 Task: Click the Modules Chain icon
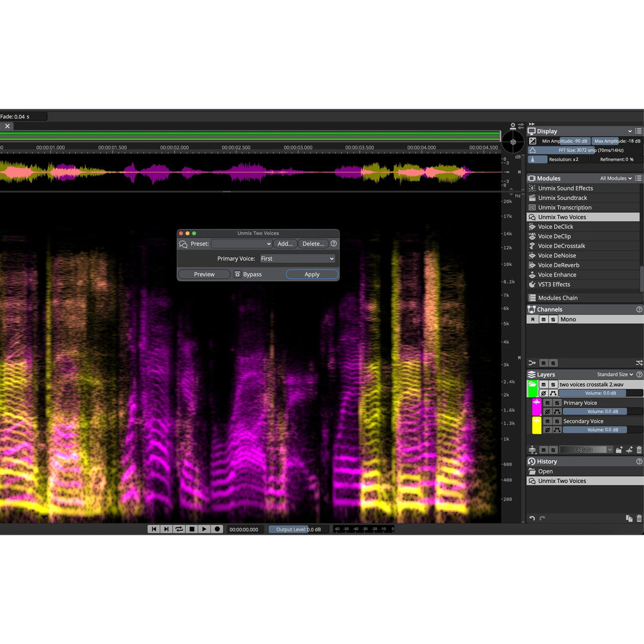click(532, 297)
